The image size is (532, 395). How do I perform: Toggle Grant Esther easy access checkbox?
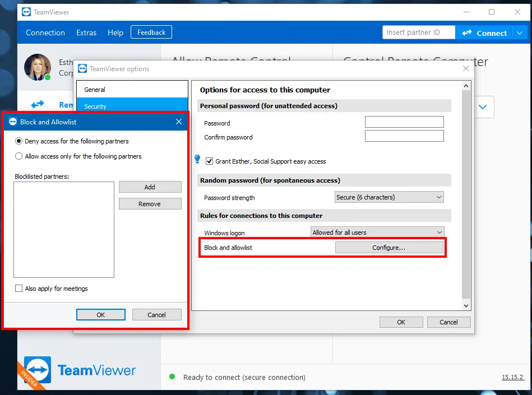pyautogui.click(x=209, y=161)
